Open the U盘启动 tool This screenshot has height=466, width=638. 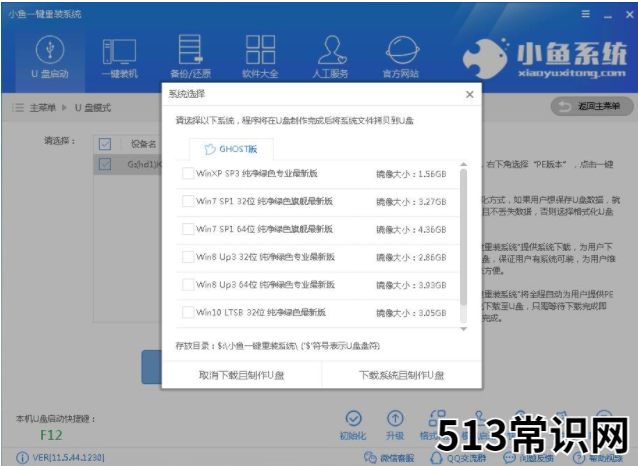click(50, 57)
